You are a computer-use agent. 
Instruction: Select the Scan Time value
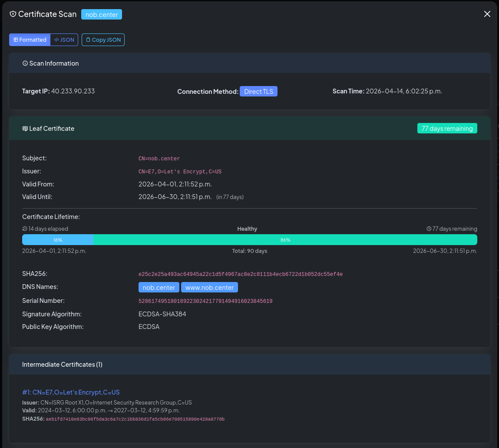[404, 91]
